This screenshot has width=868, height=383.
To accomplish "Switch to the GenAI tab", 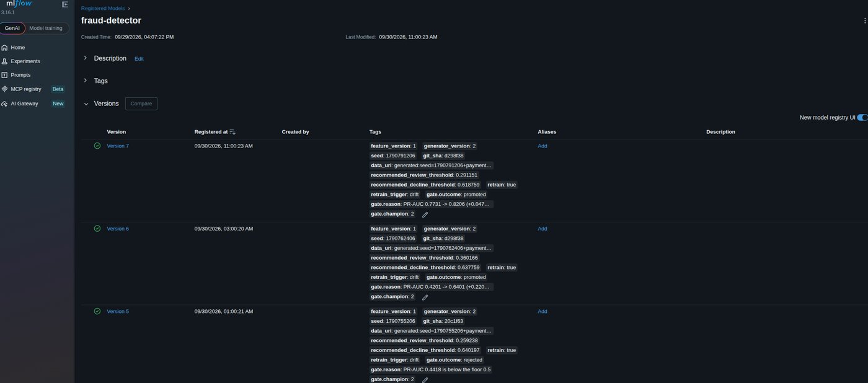I will coord(12,28).
